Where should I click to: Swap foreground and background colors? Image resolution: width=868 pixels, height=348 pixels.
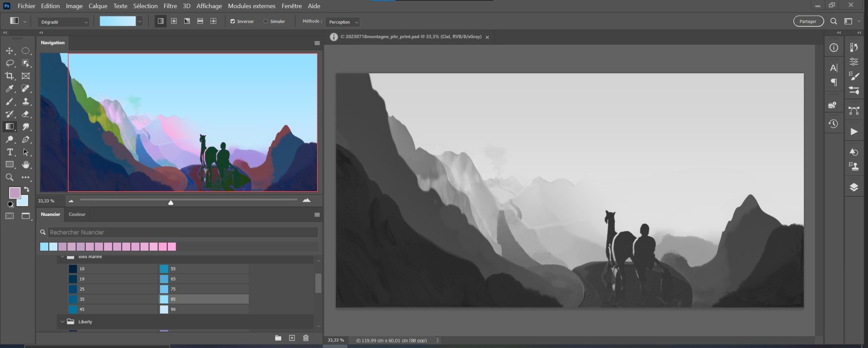coord(27,190)
